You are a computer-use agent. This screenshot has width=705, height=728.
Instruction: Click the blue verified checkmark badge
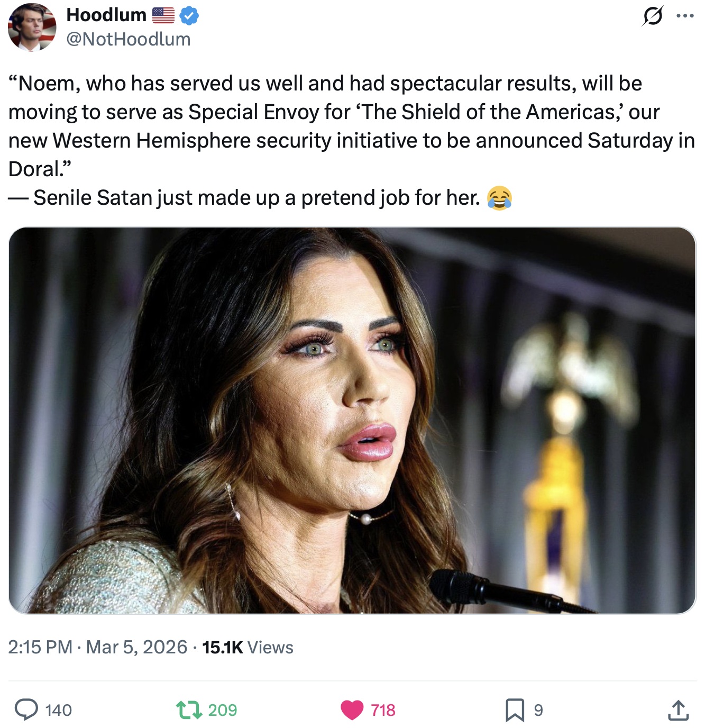click(x=189, y=16)
